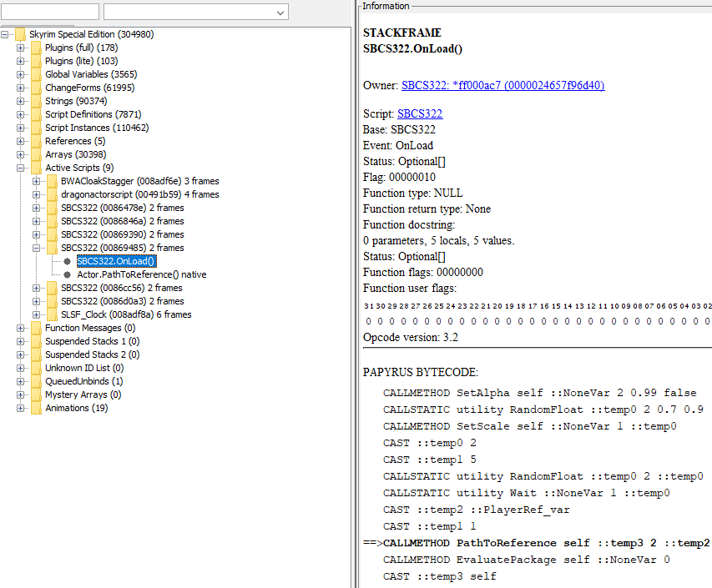This screenshot has width=712, height=588.
Task: Click the QueuedUnbinds folder icon
Action: pos(37,381)
